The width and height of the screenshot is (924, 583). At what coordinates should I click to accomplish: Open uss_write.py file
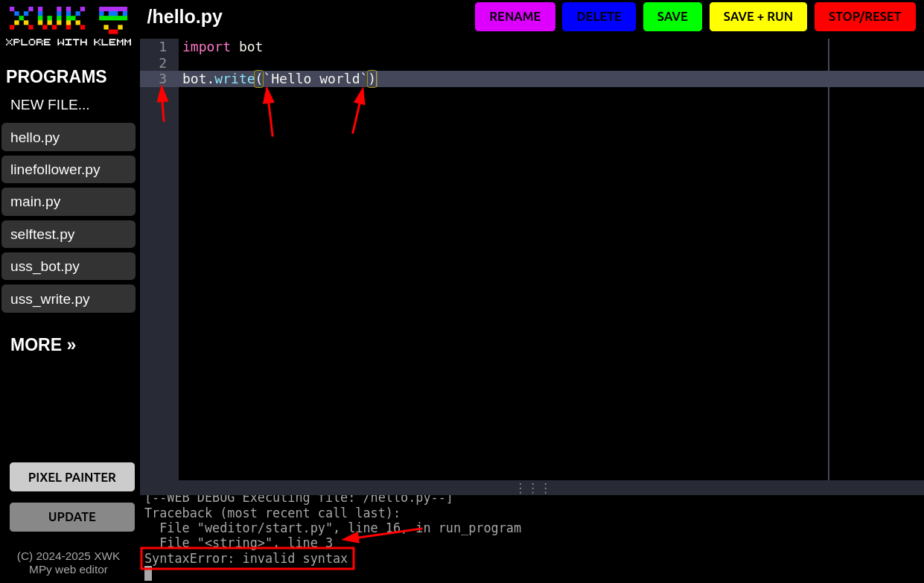[68, 299]
